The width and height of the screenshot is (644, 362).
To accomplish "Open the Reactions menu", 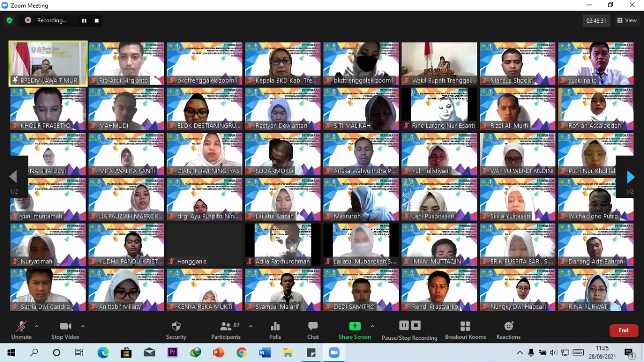I will click(508, 330).
